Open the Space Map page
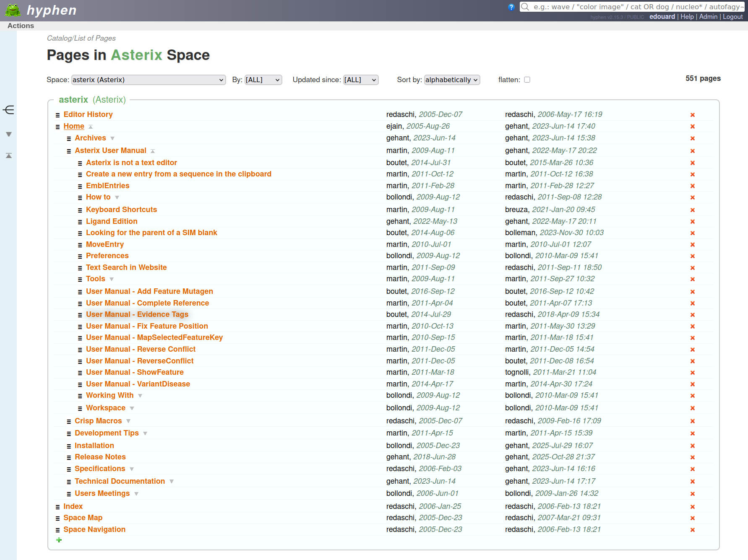The image size is (748, 560). (x=83, y=518)
